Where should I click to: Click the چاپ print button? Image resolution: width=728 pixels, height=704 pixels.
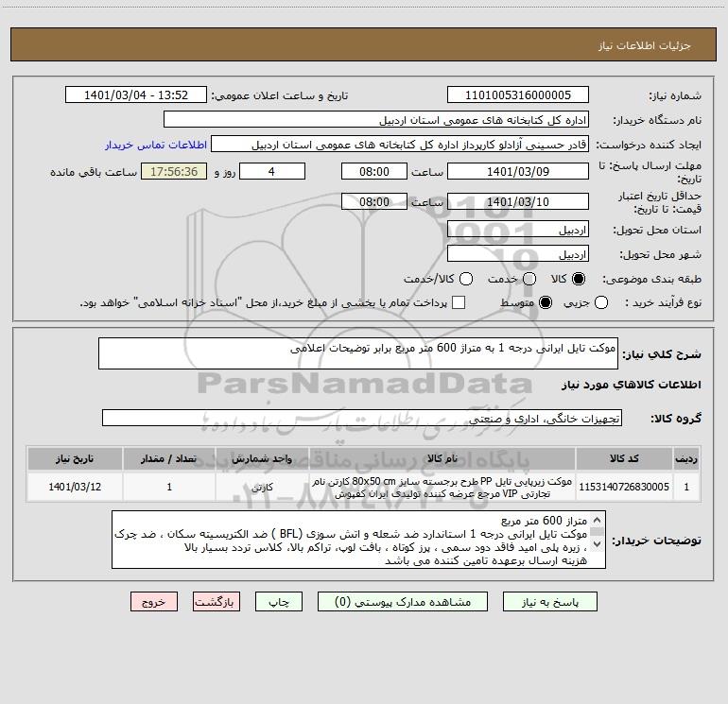(x=279, y=602)
